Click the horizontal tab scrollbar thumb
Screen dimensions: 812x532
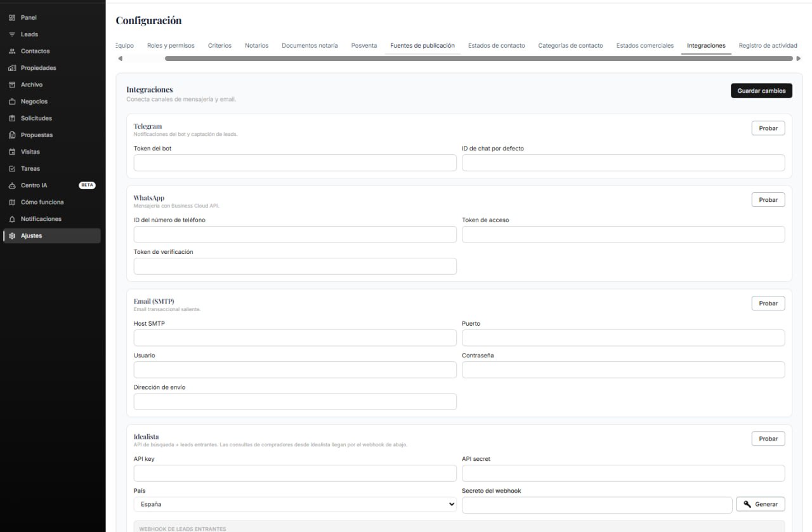tap(479, 58)
